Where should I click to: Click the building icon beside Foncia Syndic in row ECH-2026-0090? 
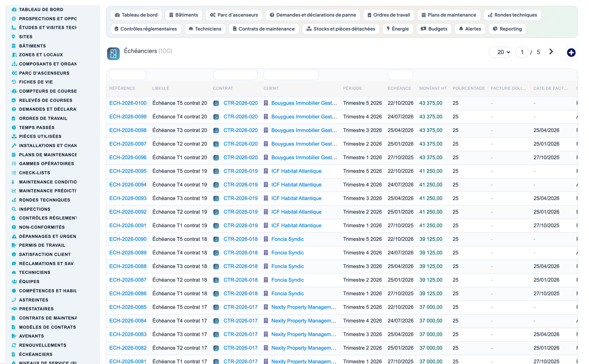coord(266,239)
